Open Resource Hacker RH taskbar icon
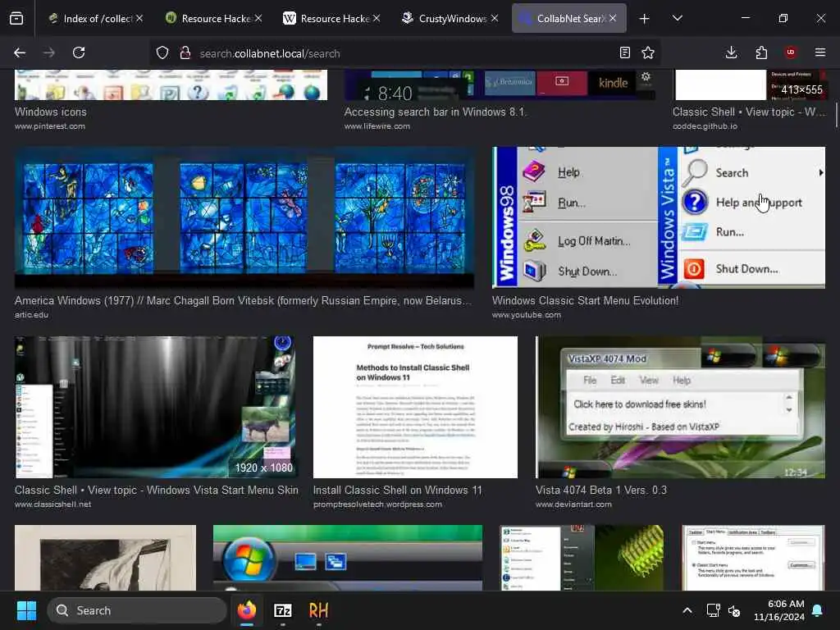 pyautogui.click(x=319, y=610)
